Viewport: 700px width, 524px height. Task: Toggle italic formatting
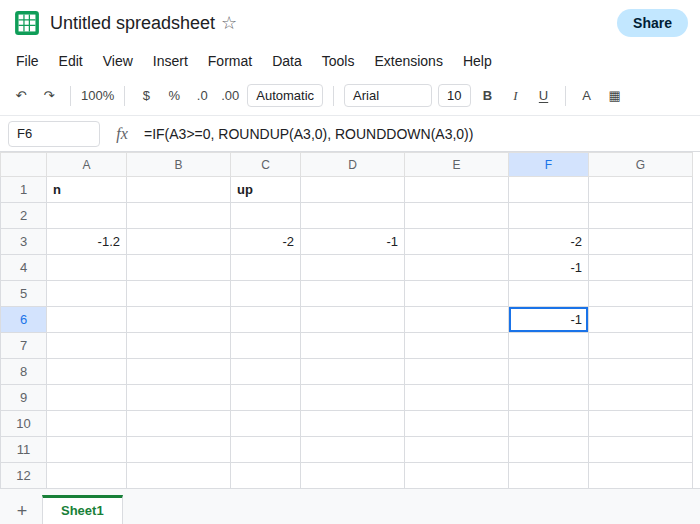click(515, 96)
